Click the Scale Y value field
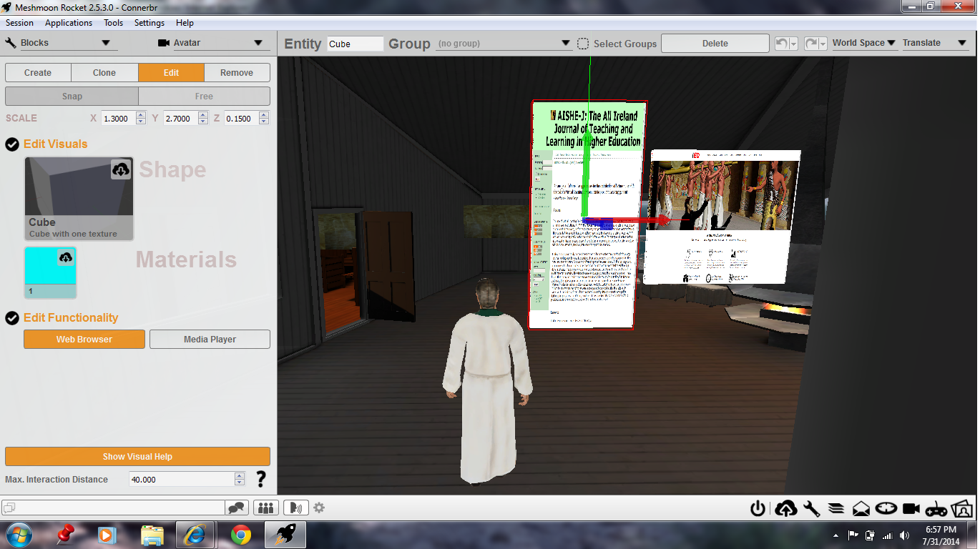 click(x=180, y=119)
